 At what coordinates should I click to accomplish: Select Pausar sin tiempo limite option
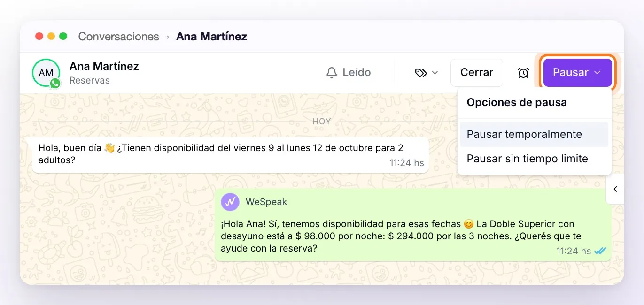(x=534, y=159)
